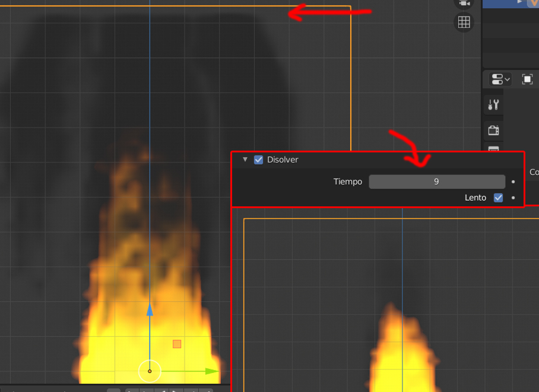This screenshot has width=539, height=392.
Task: Disable the Lento checkbox
Action: (498, 197)
